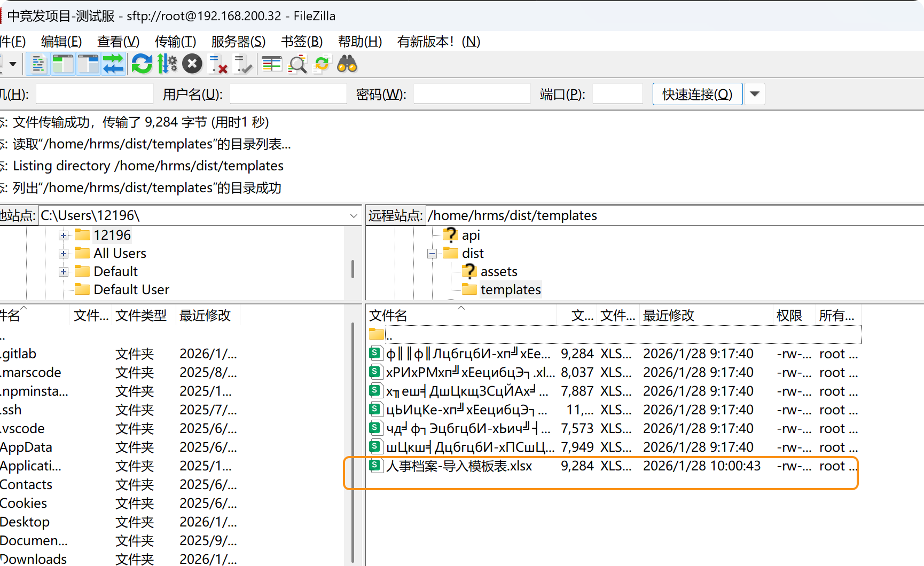Toggle synchronized browsing icon
The image size is (924, 566).
322,65
